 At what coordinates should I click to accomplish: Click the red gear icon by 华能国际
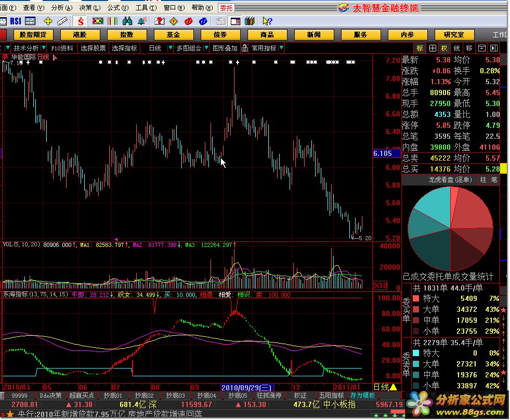(6, 57)
